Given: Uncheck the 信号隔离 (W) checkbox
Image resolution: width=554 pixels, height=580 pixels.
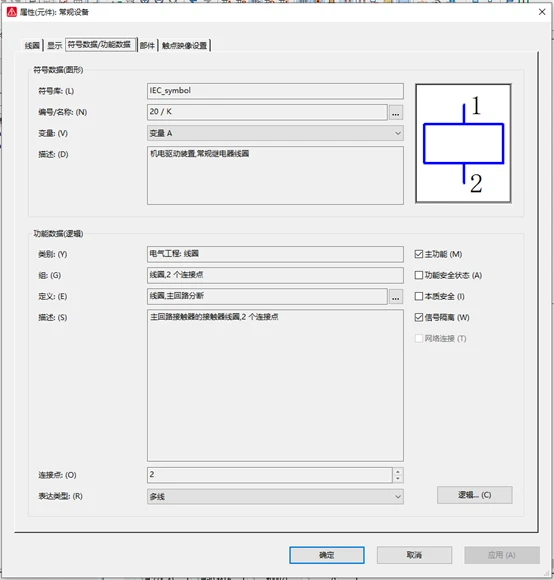Looking at the screenshot, I should [x=419, y=317].
